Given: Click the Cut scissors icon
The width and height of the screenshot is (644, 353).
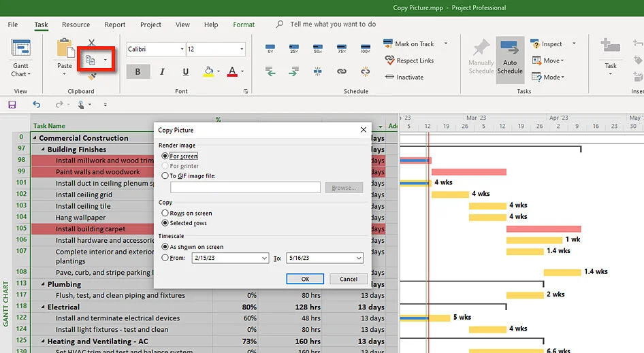Looking at the screenshot, I should pyautogui.click(x=92, y=43).
